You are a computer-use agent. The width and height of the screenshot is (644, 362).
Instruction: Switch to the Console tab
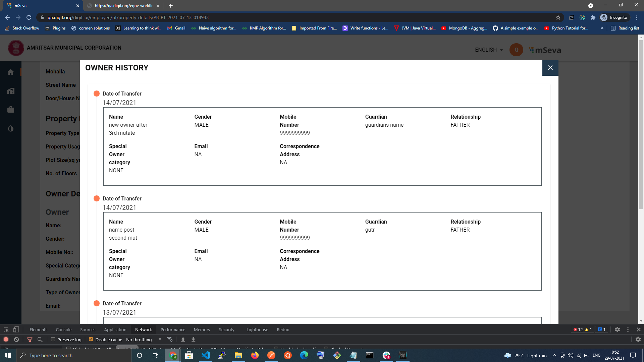[63, 329]
